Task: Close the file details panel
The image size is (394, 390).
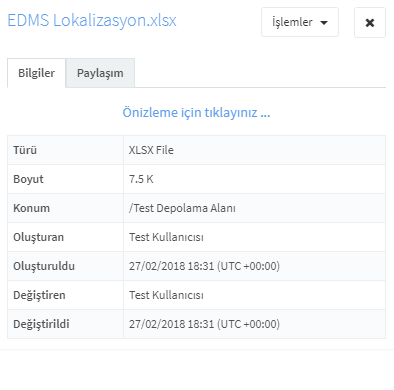Action: pyautogui.click(x=370, y=23)
